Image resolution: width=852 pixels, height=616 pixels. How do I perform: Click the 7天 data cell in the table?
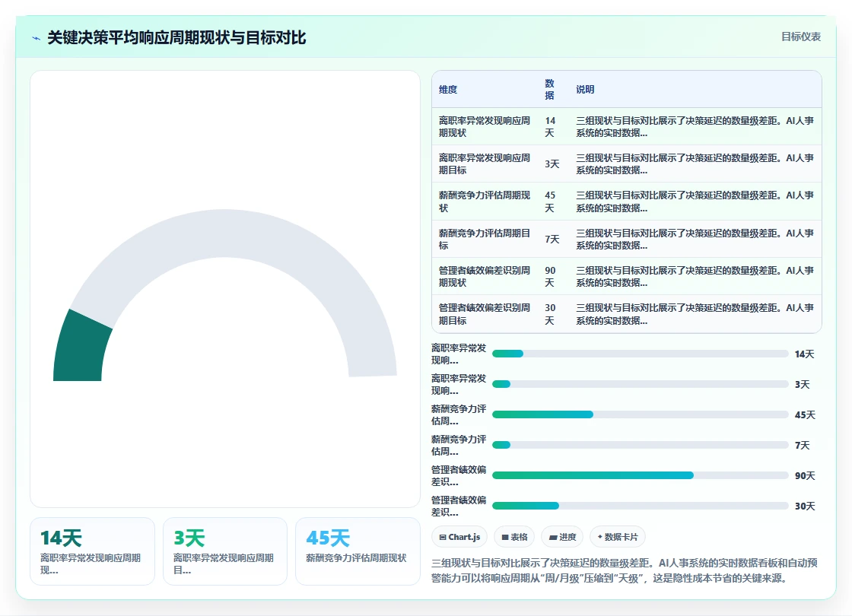click(x=552, y=240)
